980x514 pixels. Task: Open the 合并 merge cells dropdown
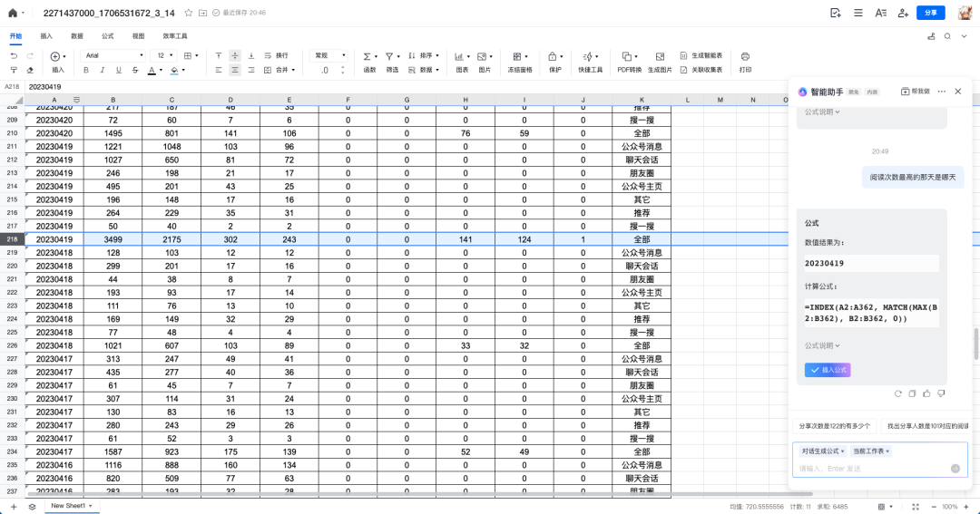[x=279, y=70]
